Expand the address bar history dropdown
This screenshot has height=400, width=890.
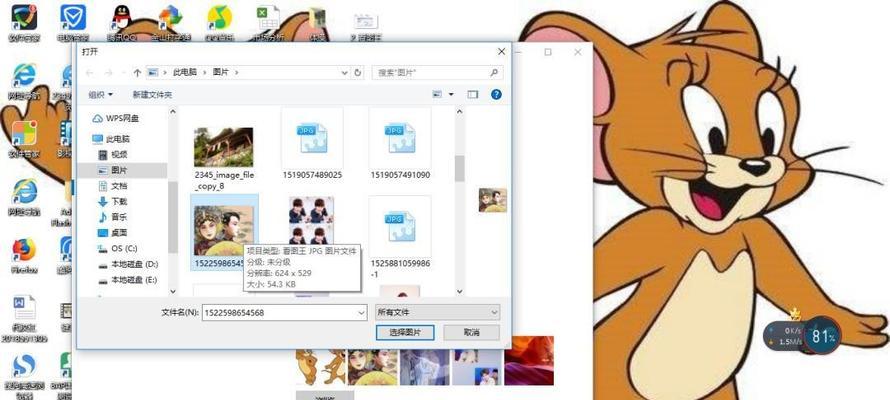point(345,73)
